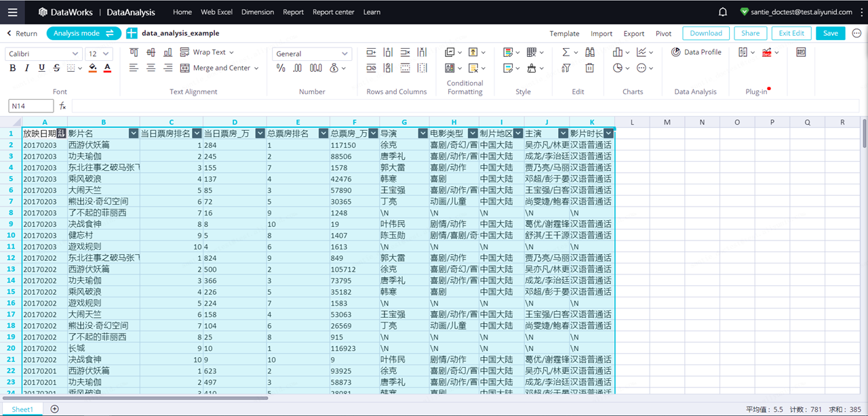
Task: Increase decimal places (00.0)
Action: coord(316,68)
